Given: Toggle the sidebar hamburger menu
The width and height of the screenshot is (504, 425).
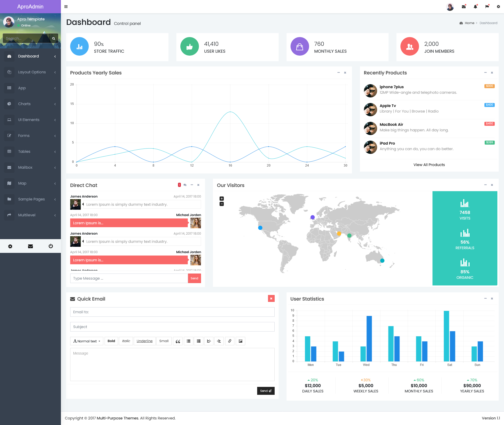Looking at the screenshot, I should pyautogui.click(x=66, y=7).
